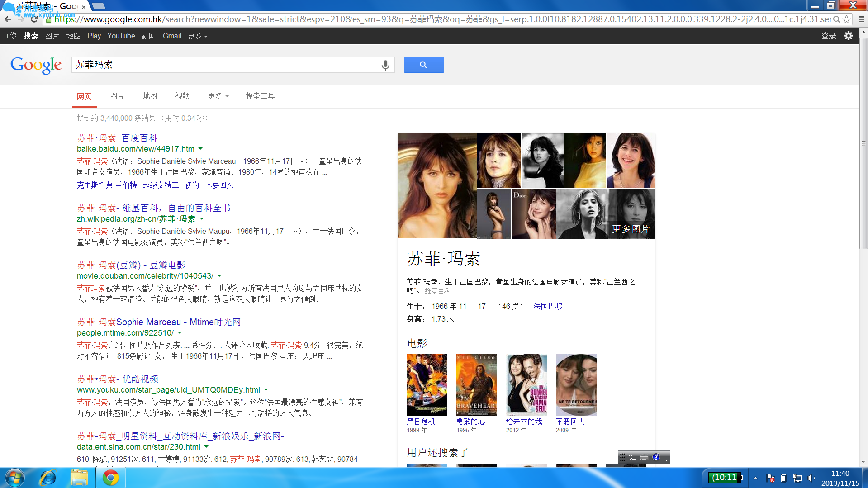This screenshot has width=868, height=488.
Task: Click the CH language indicator
Action: [x=632, y=457]
